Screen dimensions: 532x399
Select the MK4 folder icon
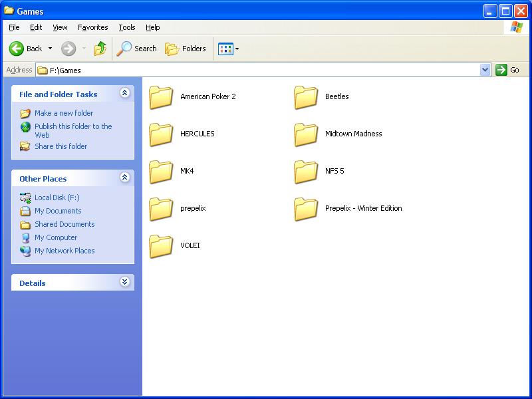161,172
